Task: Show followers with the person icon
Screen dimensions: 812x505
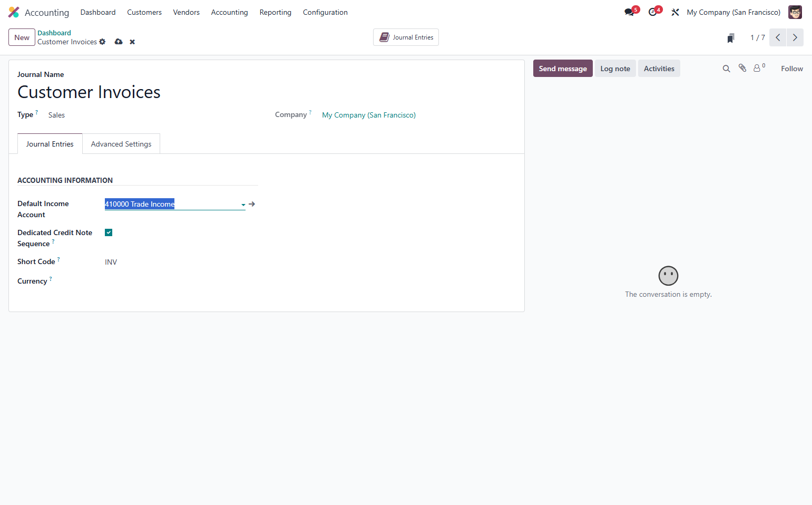Action: point(757,68)
